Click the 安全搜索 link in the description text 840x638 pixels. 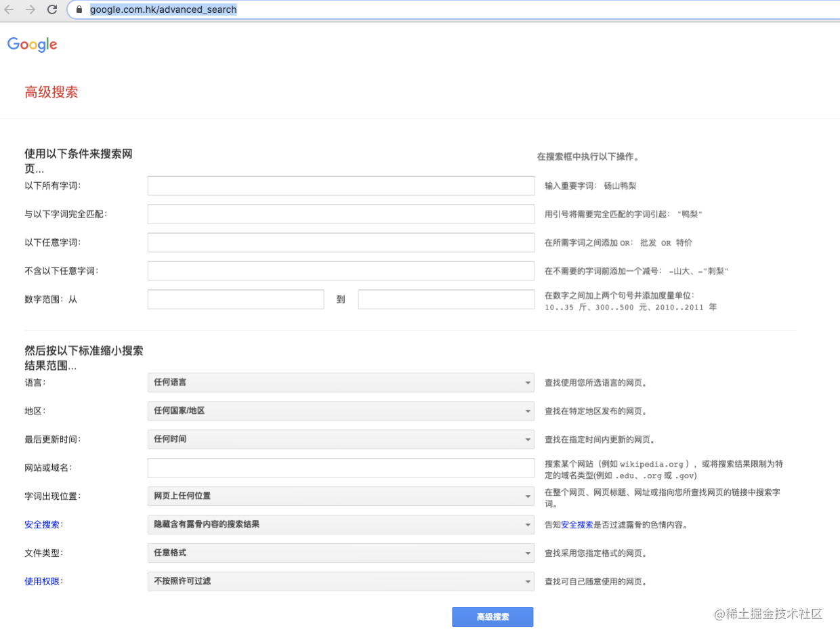click(577, 525)
